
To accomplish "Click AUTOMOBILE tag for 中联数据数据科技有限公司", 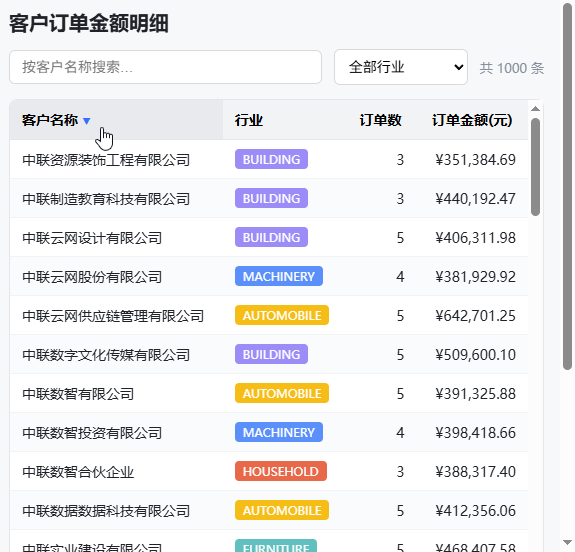I will (282, 510).
